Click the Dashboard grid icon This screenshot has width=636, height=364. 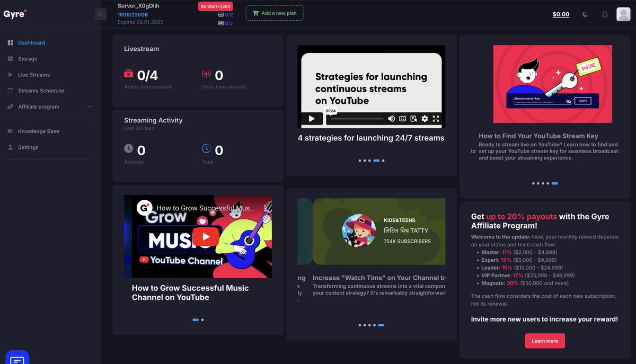click(11, 43)
